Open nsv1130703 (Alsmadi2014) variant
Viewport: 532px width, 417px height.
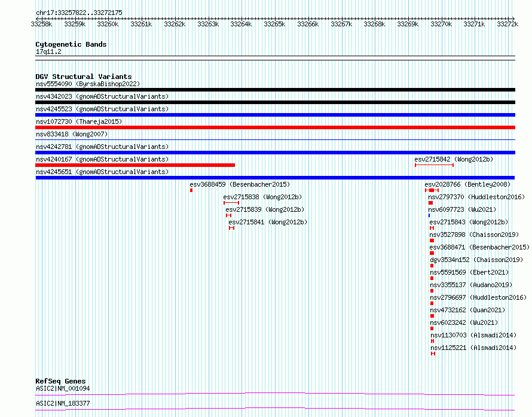coord(473,335)
